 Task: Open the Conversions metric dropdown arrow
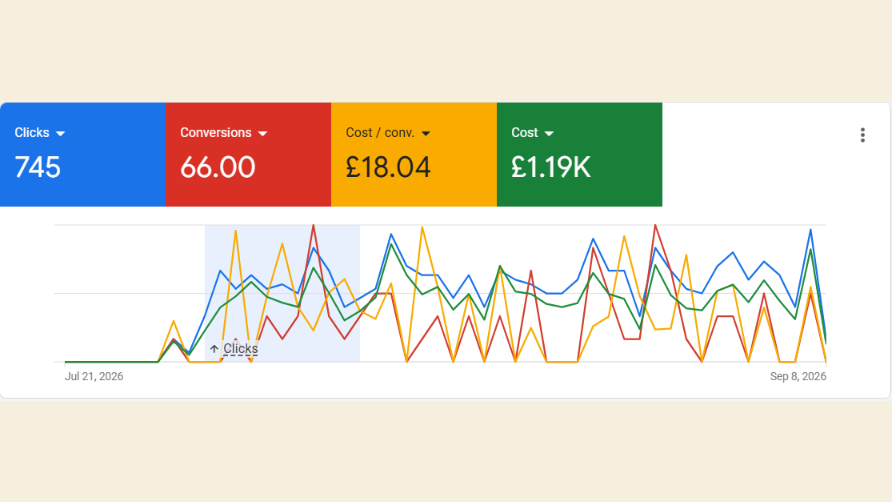[262, 134]
